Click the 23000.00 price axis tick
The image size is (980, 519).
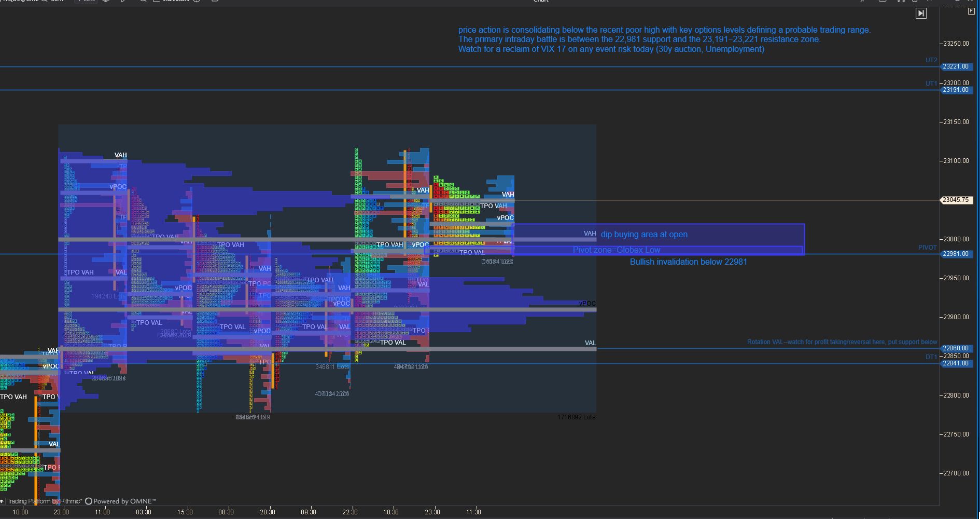pyautogui.click(x=956, y=239)
